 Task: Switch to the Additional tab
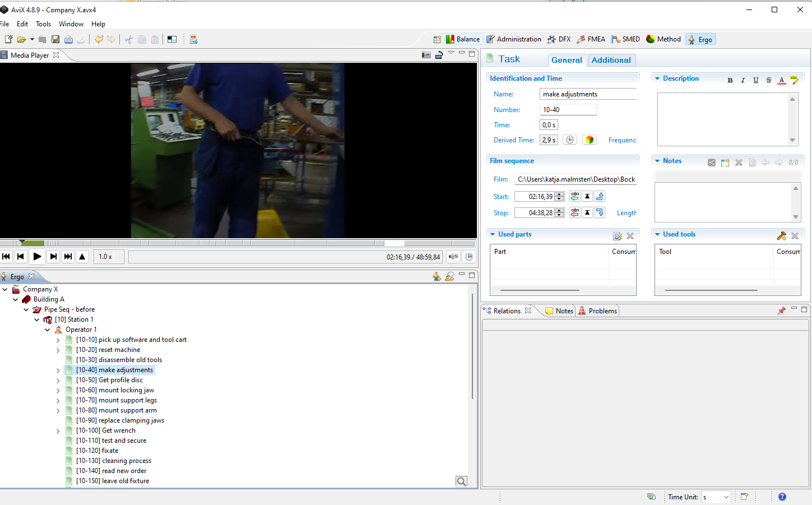(x=611, y=60)
